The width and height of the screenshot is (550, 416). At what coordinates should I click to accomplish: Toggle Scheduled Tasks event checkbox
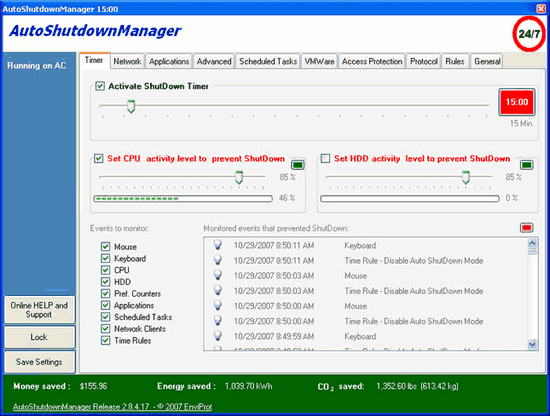(x=105, y=317)
